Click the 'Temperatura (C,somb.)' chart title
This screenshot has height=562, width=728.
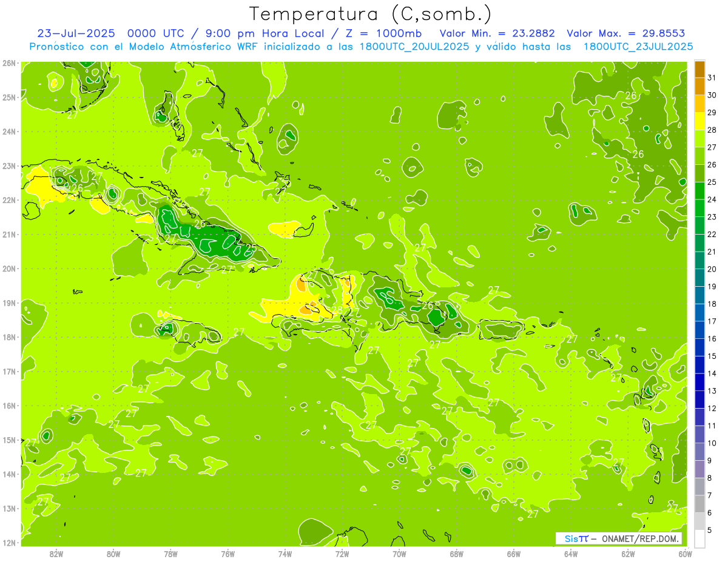tap(371, 14)
